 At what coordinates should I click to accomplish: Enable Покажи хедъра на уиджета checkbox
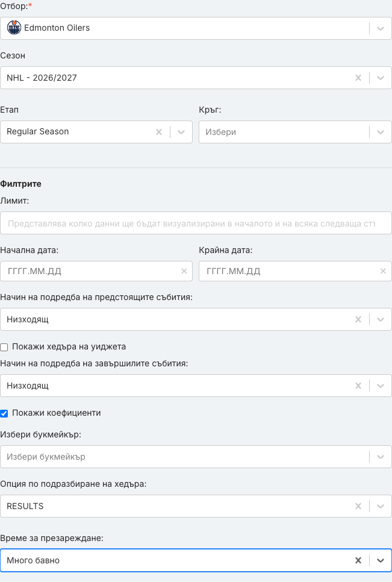(4, 347)
